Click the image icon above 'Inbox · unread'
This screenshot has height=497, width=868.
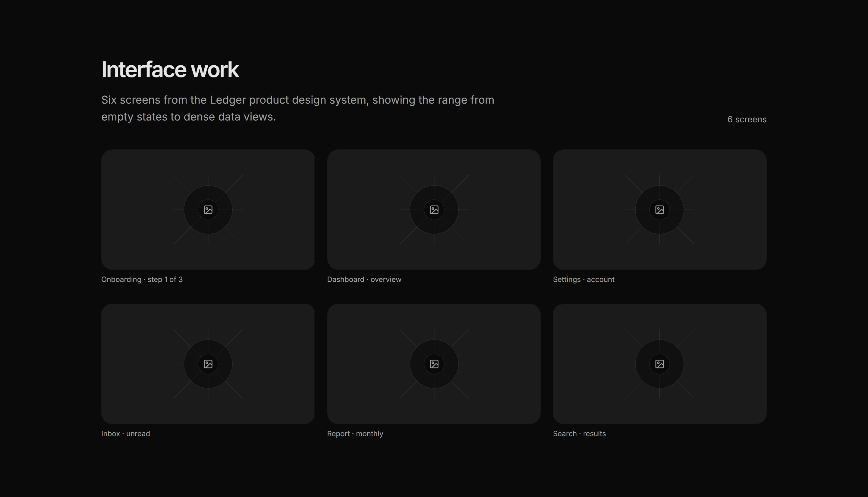tap(208, 364)
